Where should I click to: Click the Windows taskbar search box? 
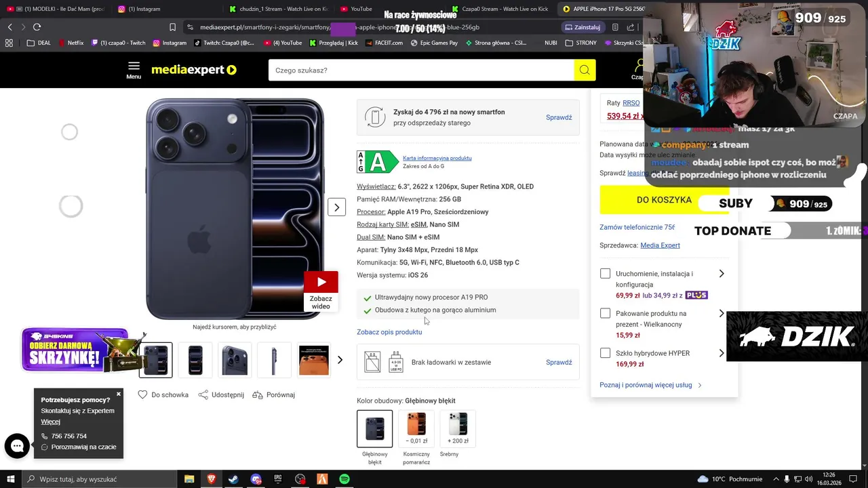pyautogui.click(x=98, y=479)
